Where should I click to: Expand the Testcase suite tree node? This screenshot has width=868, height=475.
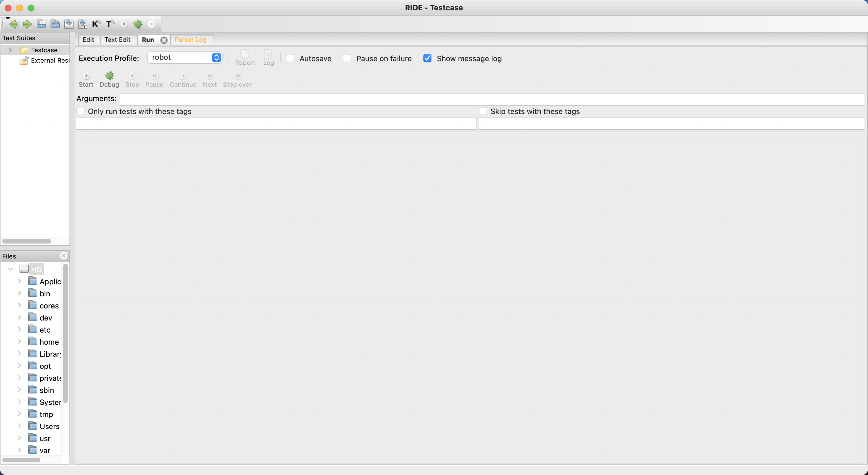pos(10,50)
